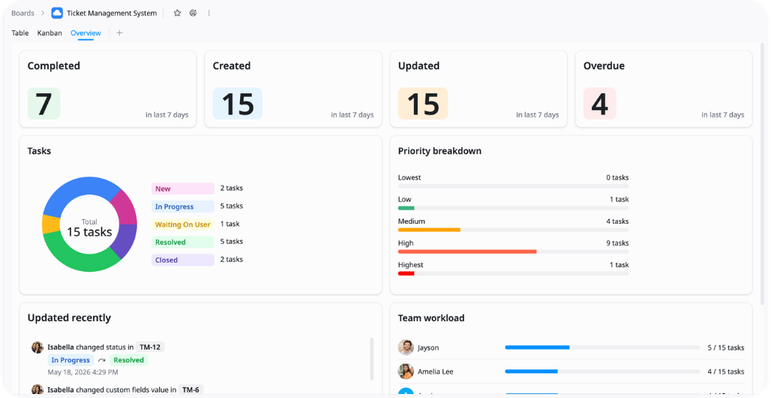Click Jayson's avatar in Team workload
771x398 pixels.
coord(406,347)
